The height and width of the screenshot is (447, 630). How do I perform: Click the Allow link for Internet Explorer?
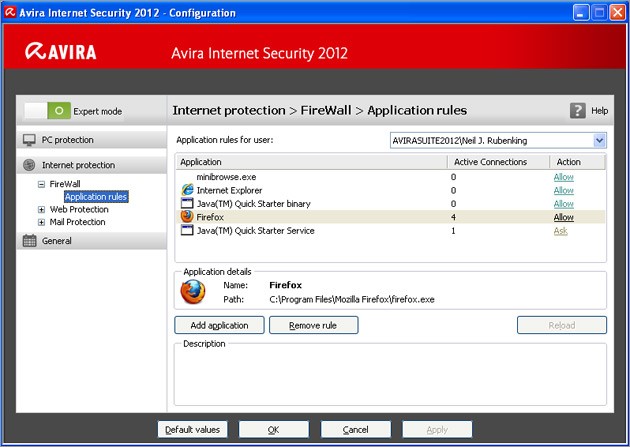563,190
